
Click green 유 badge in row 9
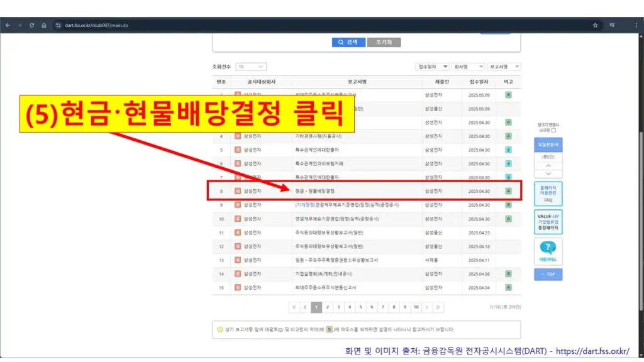point(508,205)
